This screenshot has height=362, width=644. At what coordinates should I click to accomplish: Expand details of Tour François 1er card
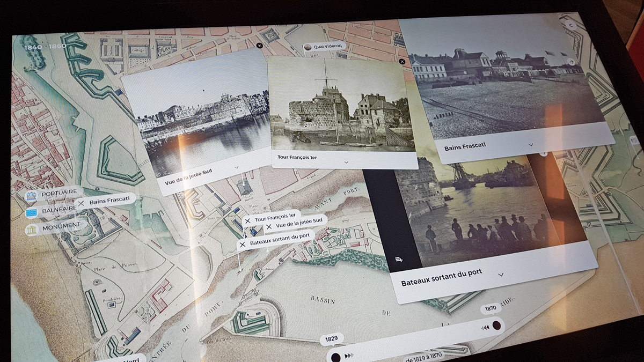346,161
